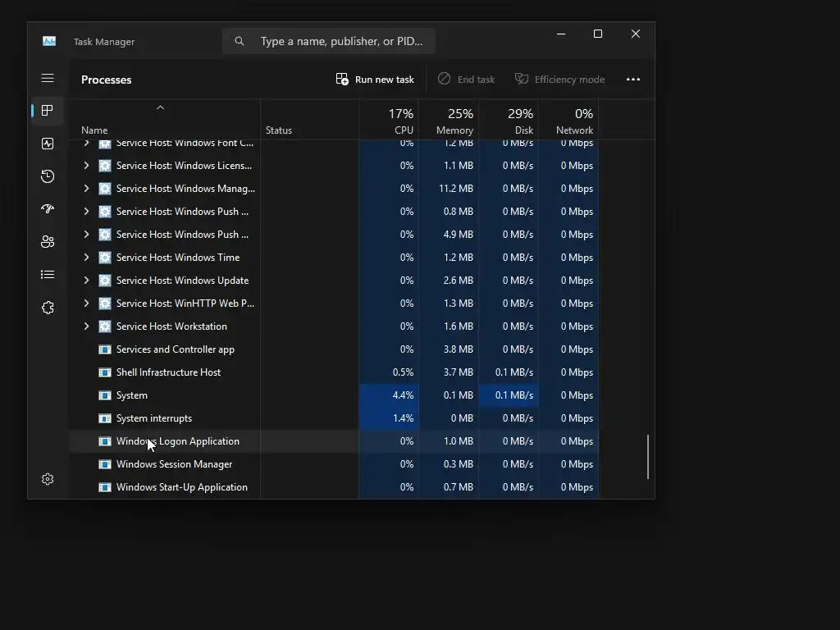The height and width of the screenshot is (630, 840).
Task: Click the Windows Logon Application icon
Action: point(105,441)
